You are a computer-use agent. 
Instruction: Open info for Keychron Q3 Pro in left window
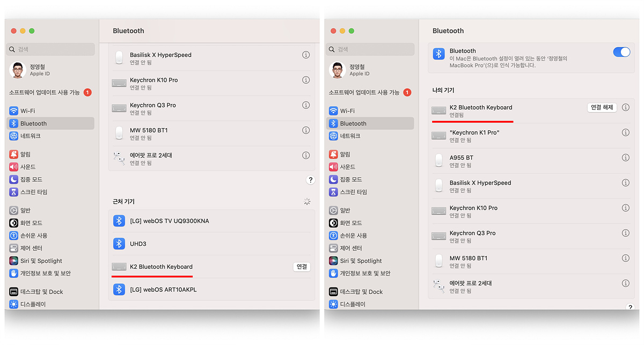click(306, 105)
